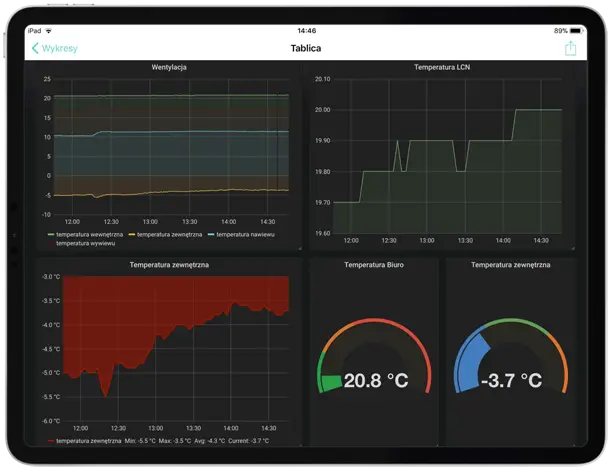Click the -3.7 °C gauge value
The height and width of the screenshot is (471, 612).
(511, 381)
